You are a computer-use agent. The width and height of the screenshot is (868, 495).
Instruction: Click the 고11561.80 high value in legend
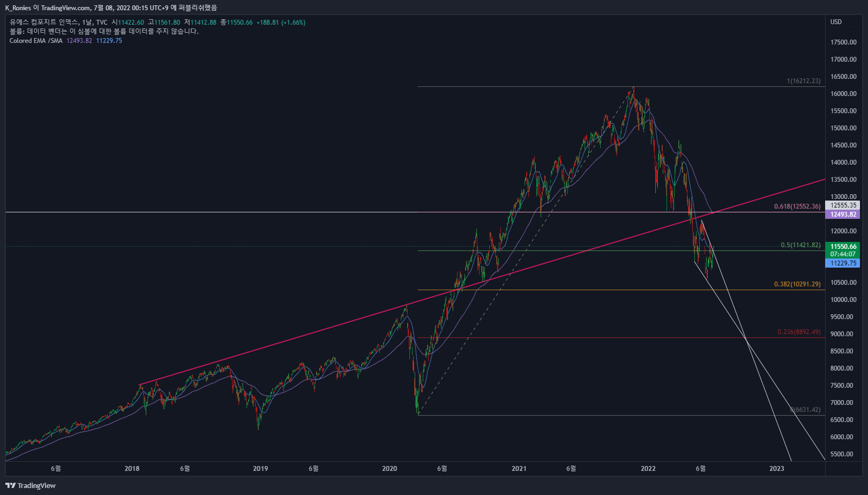pyautogui.click(x=164, y=23)
